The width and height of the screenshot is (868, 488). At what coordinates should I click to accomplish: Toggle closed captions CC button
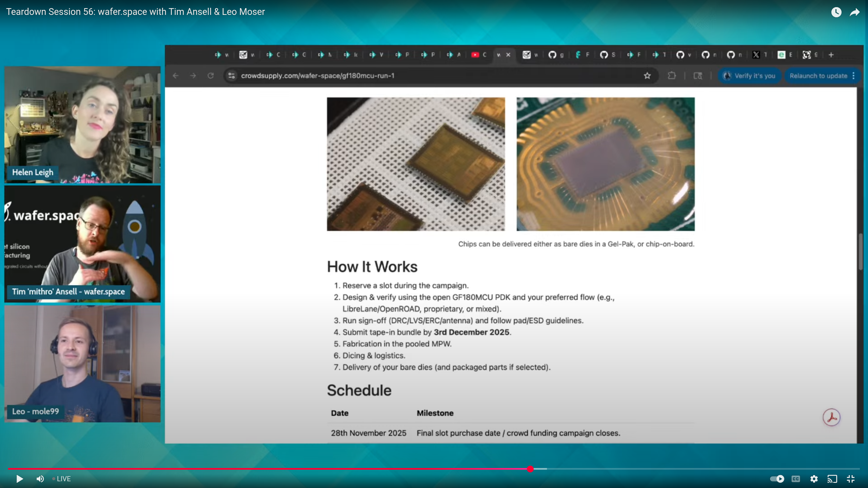point(796,479)
